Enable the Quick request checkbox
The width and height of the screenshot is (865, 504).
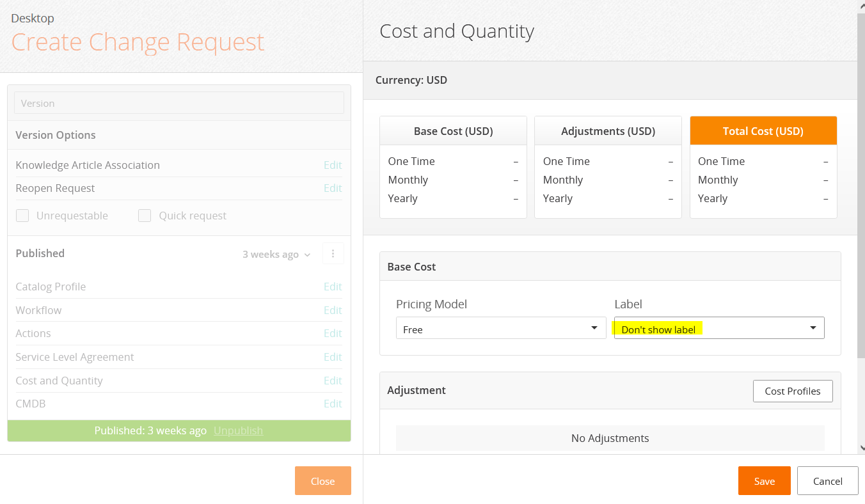145,216
